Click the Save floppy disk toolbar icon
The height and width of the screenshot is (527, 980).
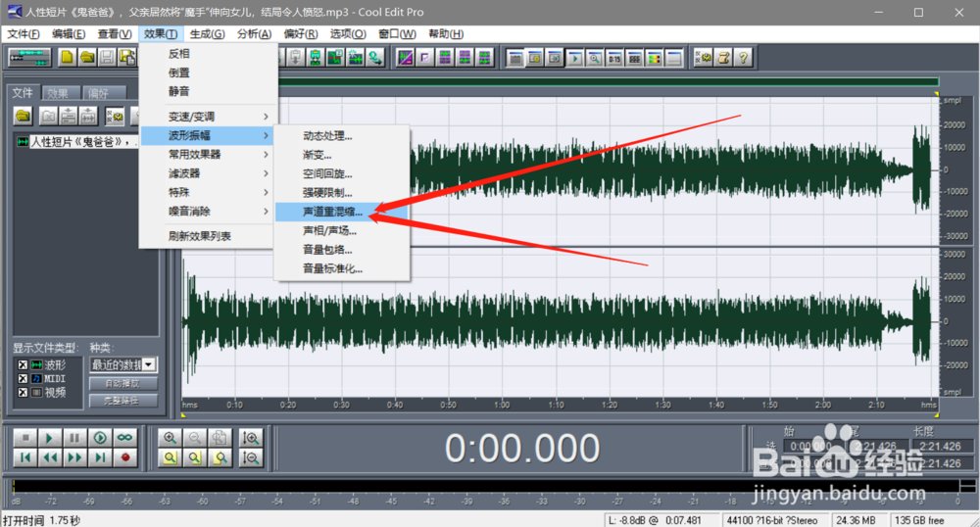pos(107,58)
